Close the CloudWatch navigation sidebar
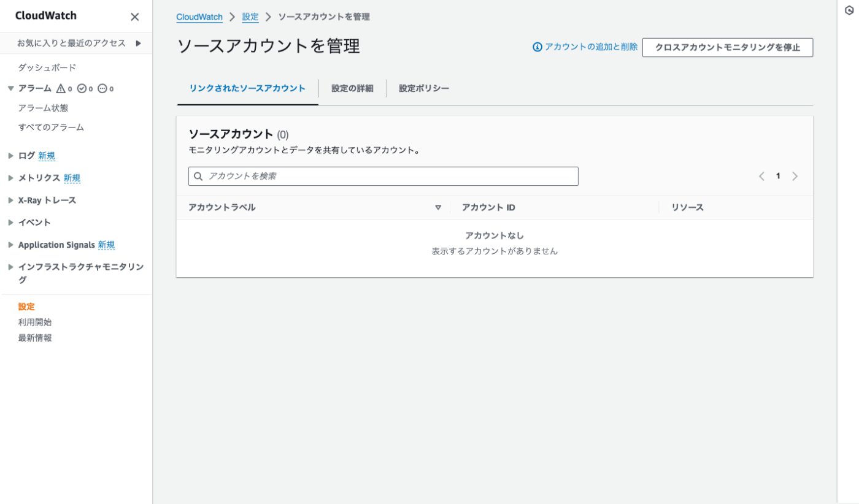Viewport: 859px width, 504px height. (x=135, y=17)
